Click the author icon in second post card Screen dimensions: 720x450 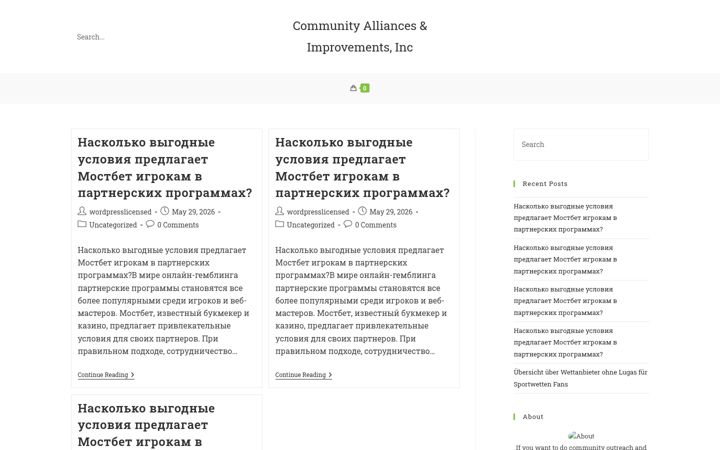tap(280, 211)
